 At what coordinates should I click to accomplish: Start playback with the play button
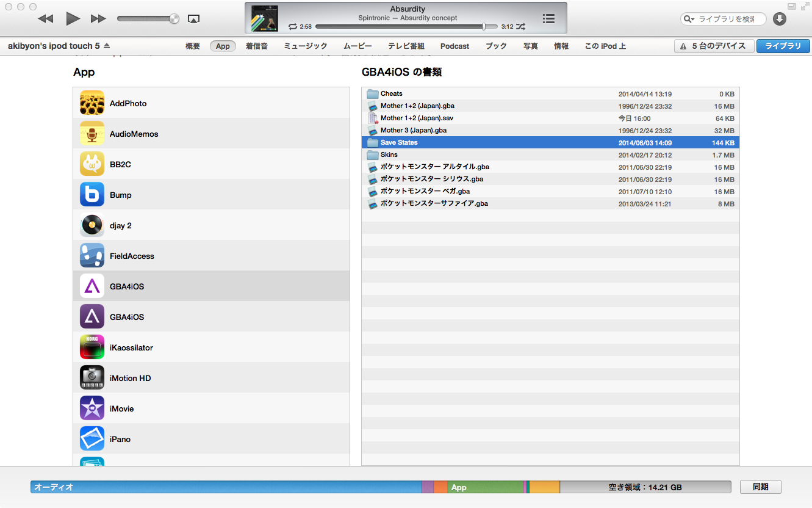click(73, 19)
